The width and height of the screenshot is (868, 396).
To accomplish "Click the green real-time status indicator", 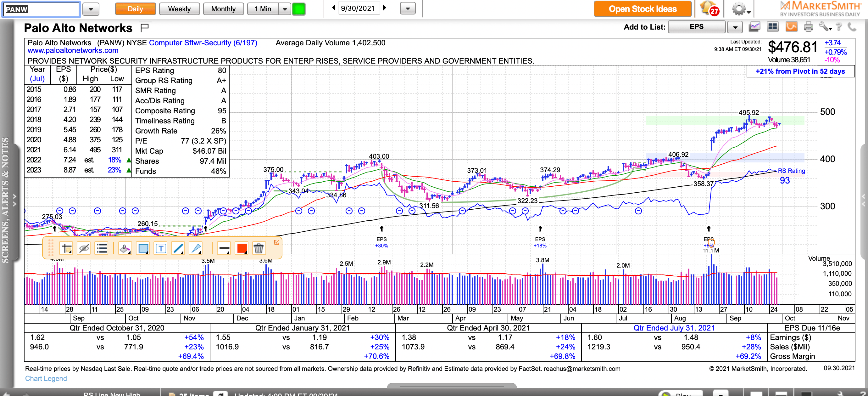I will [298, 9].
